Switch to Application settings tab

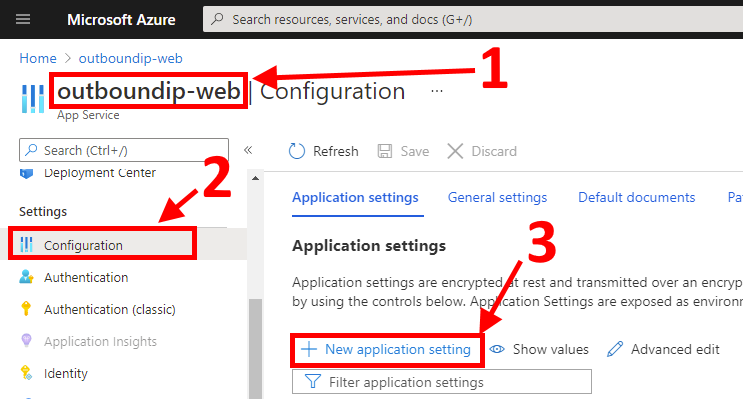coord(355,197)
